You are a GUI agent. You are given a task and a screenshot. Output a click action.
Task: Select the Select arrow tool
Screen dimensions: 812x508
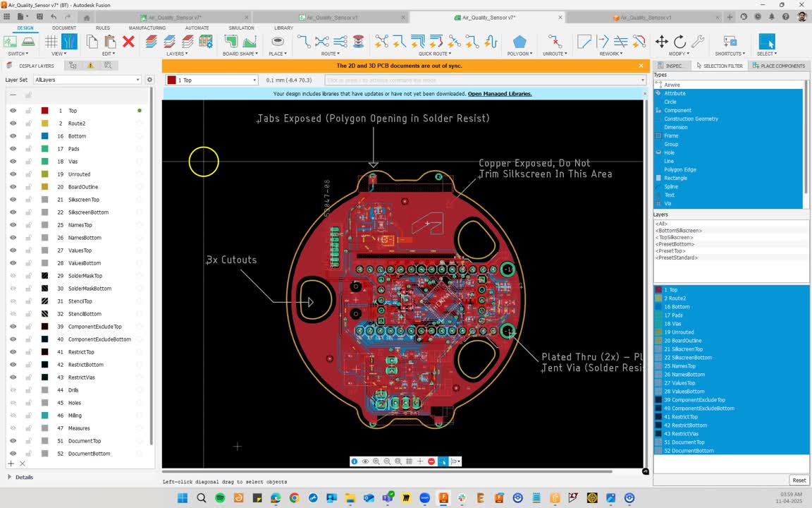click(x=766, y=42)
